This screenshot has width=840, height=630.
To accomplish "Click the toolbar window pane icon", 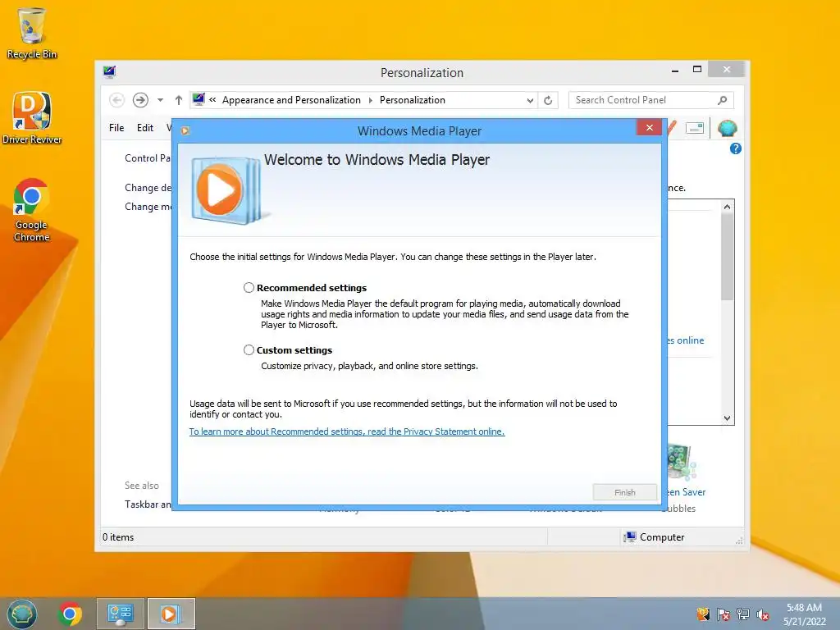I will pyautogui.click(x=695, y=128).
